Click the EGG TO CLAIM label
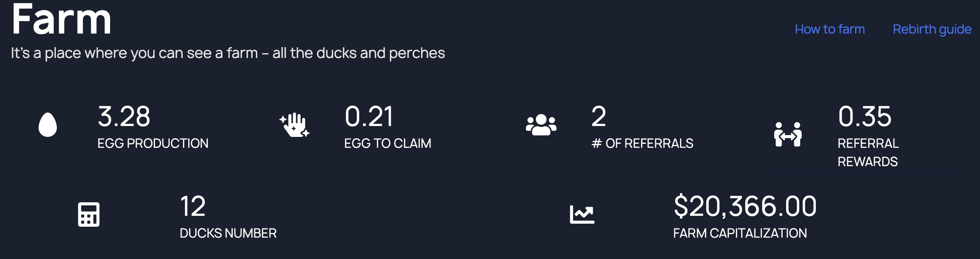This screenshot has width=980, height=259. click(x=387, y=143)
